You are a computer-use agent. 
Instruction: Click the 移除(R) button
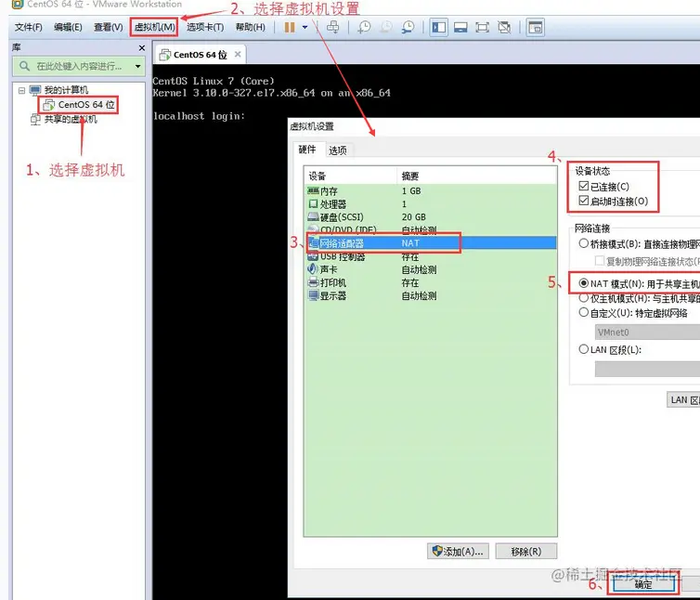coord(526,552)
